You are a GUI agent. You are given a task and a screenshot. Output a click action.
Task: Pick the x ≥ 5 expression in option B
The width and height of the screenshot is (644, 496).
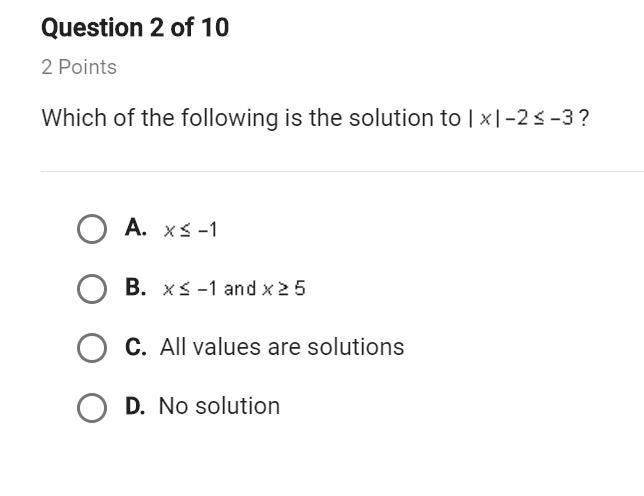283,289
